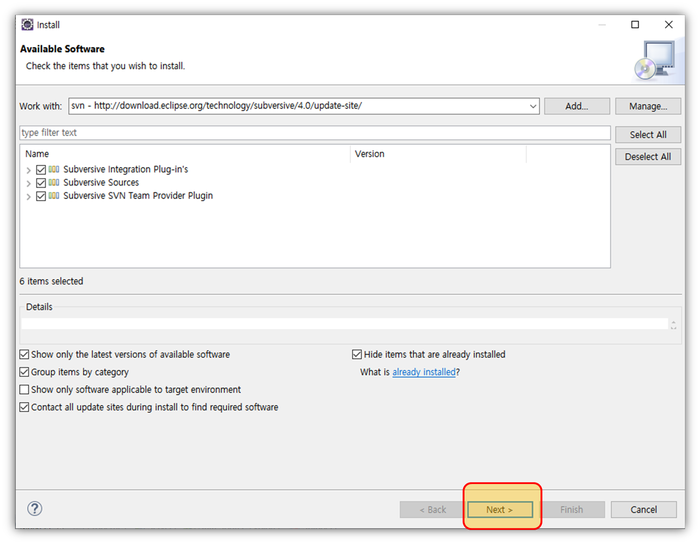This screenshot has height=544, width=700.
Task: Uncheck Subversive Sources checkbox
Action: (x=41, y=183)
